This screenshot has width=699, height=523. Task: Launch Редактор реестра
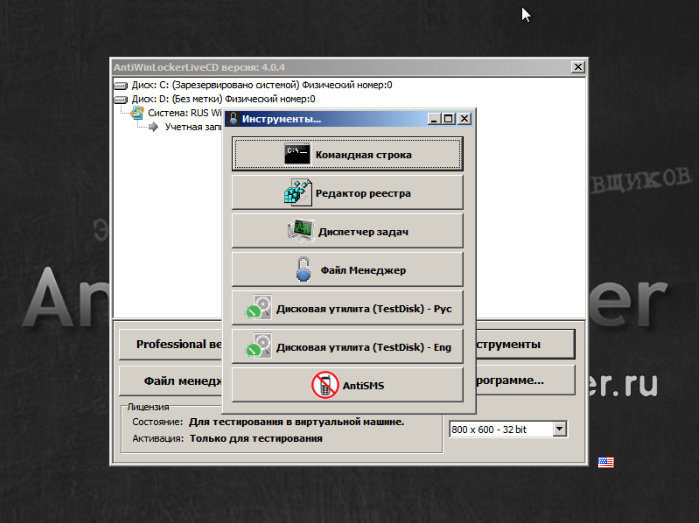(x=347, y=193)
